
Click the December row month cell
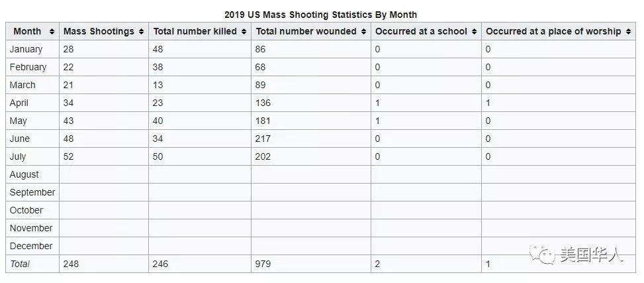click(x=31, y=246)
